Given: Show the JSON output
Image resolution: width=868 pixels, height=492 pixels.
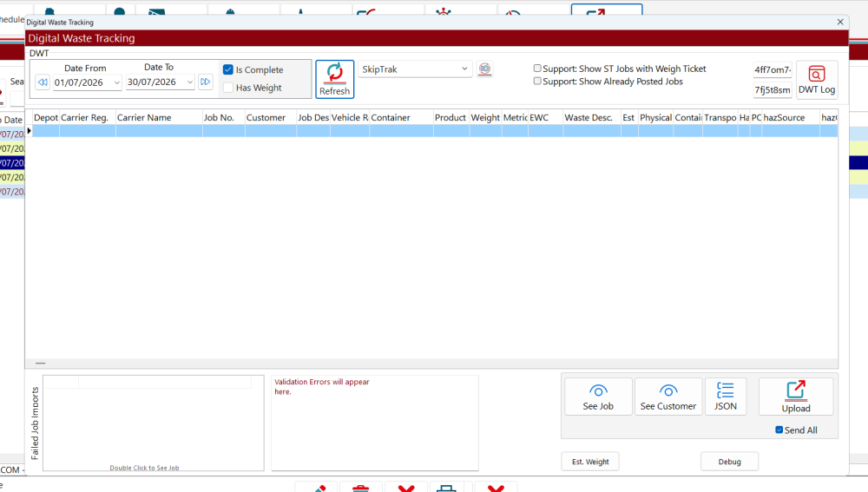Looking at the screenshot, I should click(x=725, y=397).
